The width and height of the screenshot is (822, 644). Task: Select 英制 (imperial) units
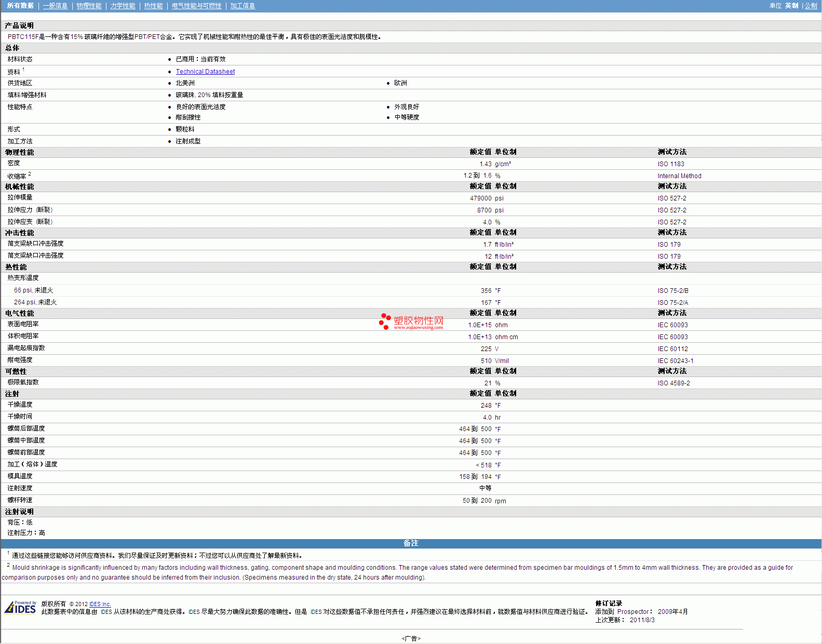point(791,6)
